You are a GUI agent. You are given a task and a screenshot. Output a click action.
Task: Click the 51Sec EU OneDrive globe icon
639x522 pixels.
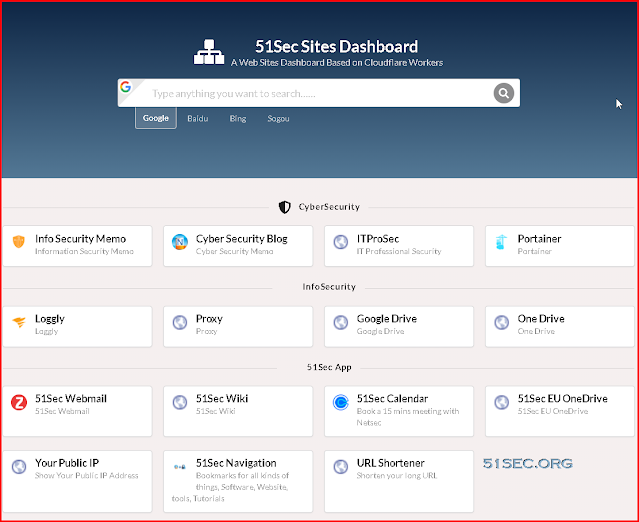(x=502, y=402)
